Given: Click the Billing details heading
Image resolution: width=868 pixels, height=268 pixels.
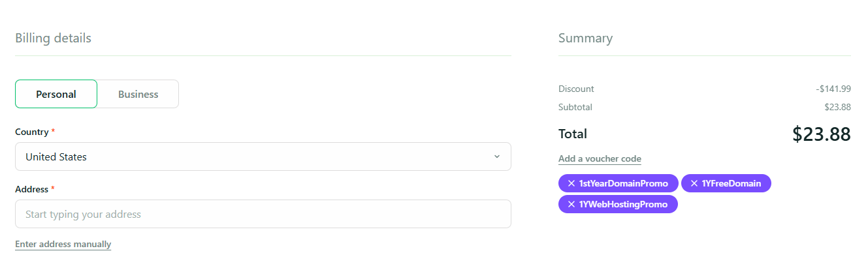Looking at the screenshot, I should click(53, 38).
